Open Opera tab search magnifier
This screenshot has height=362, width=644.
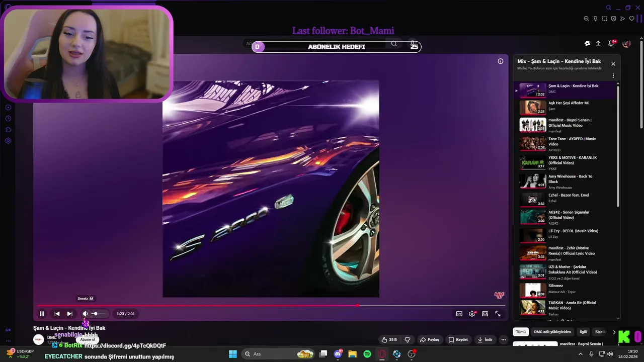608,8
